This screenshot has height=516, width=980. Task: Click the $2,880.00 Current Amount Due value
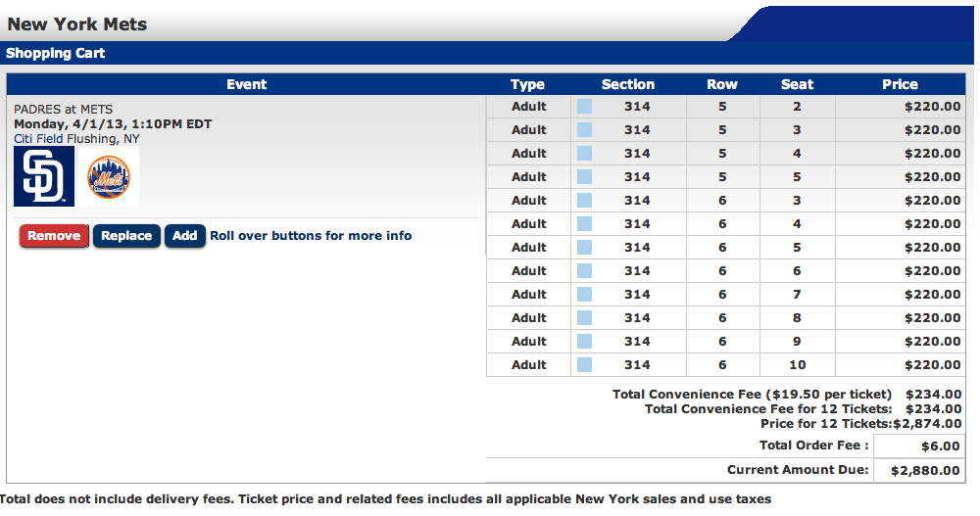[x=925, y=470]
